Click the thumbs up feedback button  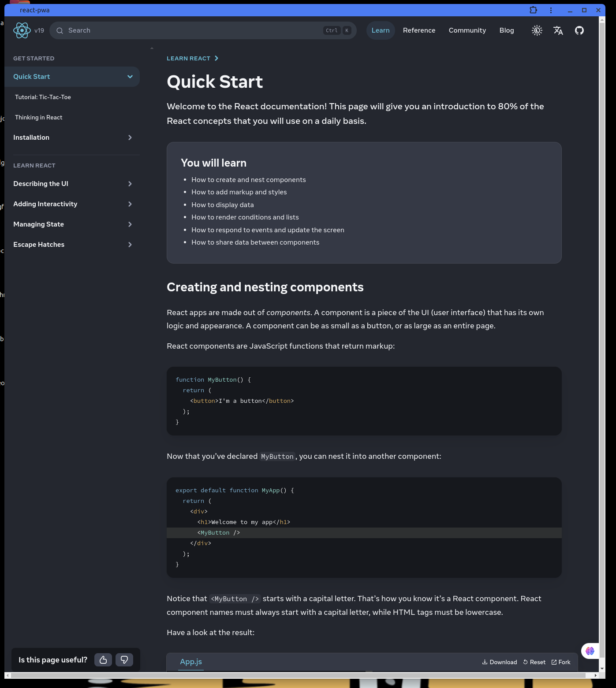tap(103, 660)
